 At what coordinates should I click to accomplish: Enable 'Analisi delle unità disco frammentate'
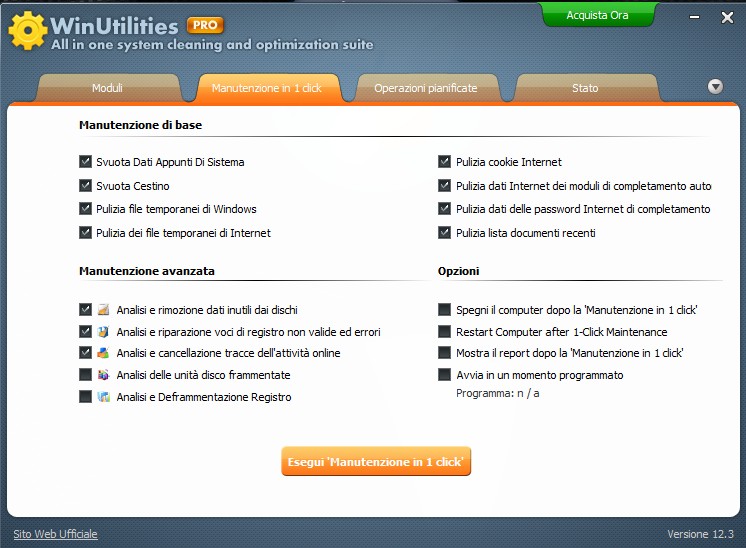pyautogui.click(x=86, y=375)
